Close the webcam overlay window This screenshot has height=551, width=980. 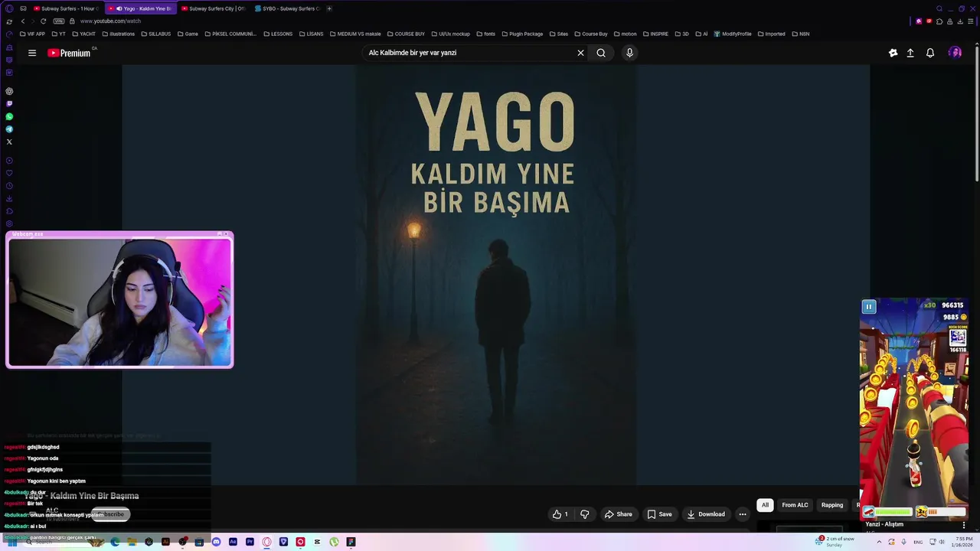[227, 234]
